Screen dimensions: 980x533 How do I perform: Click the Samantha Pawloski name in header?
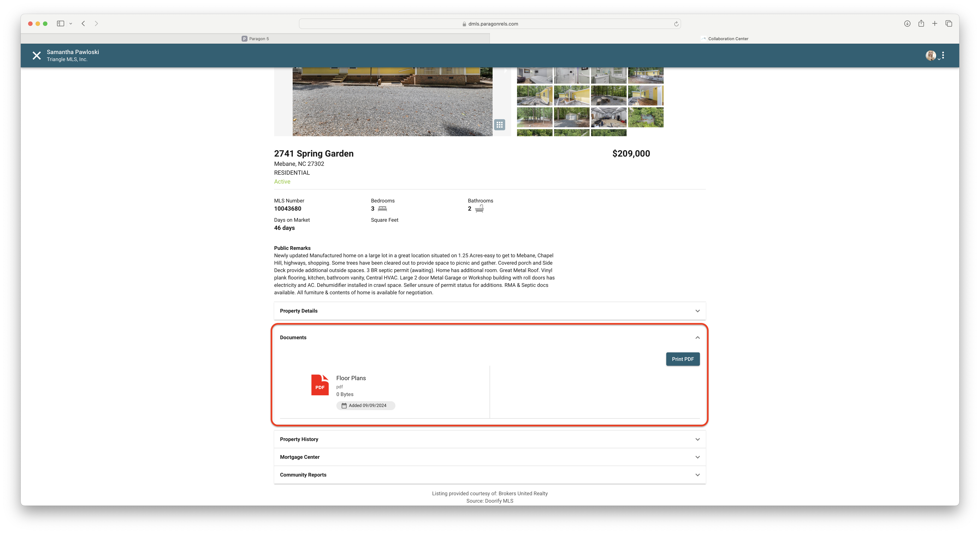73,52
